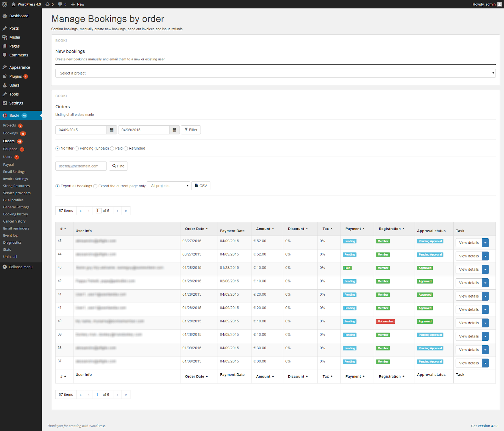Click the user email search field
This screenshot has height=431, width=504.
tap(81, 166)
